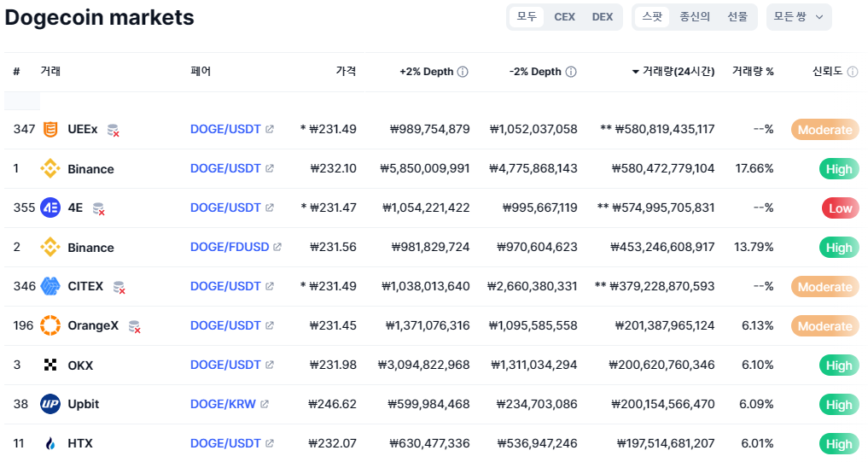
Task: Click the High badge in OKX row
Action: [x=839, y=366]
